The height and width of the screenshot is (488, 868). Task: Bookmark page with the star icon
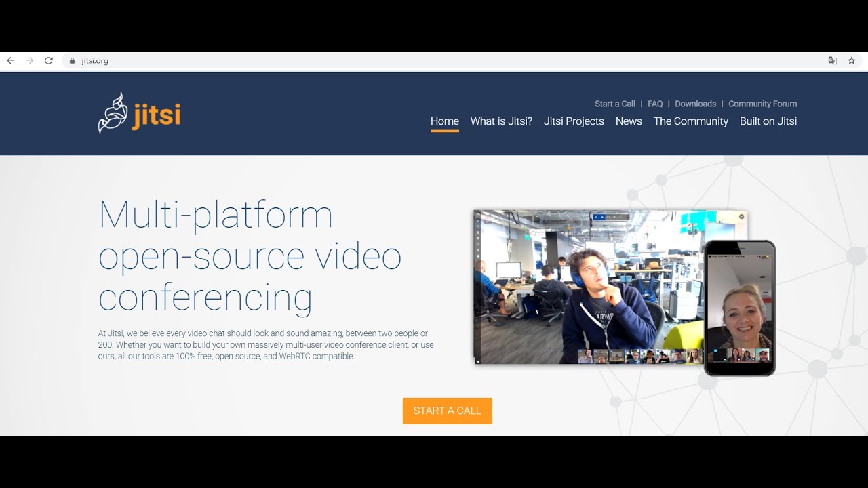coord(852,61)
